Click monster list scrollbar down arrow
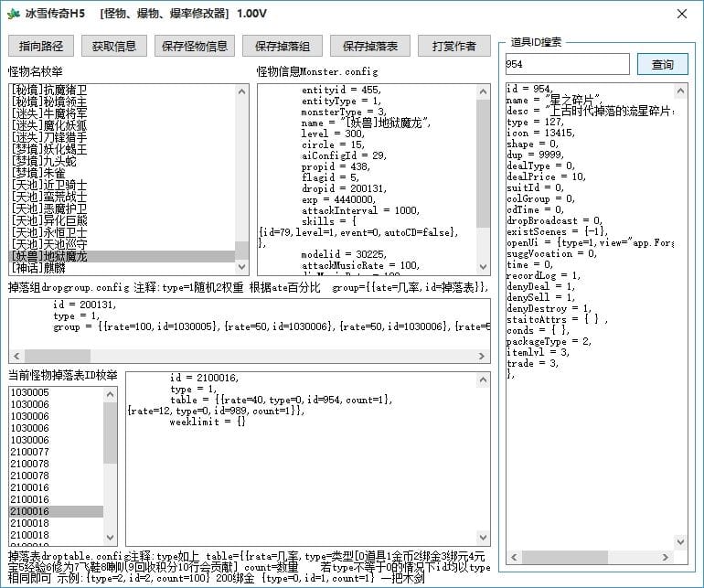This screenshot has width=704, height=588. 241,268
